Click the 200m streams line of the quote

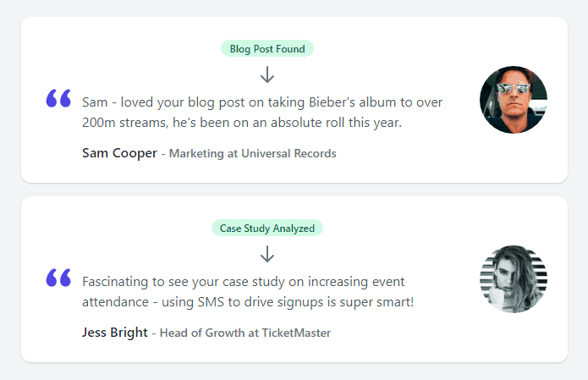tap(242, 123)
